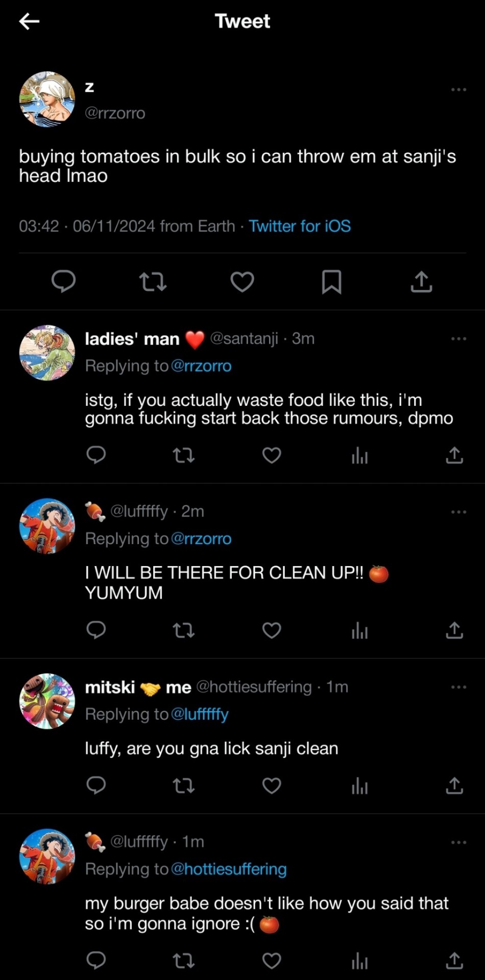Open more options on @hottiesuffering's reply

458,688
